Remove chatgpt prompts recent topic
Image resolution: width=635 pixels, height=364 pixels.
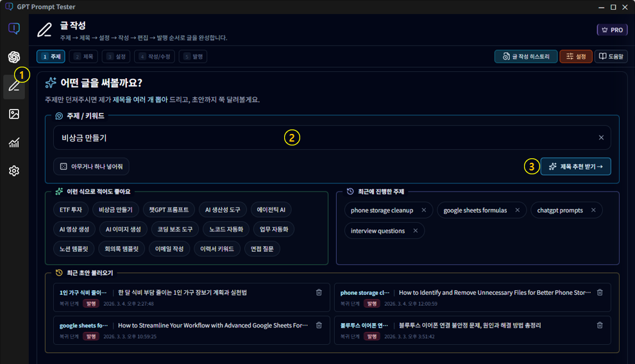point(593,210)
